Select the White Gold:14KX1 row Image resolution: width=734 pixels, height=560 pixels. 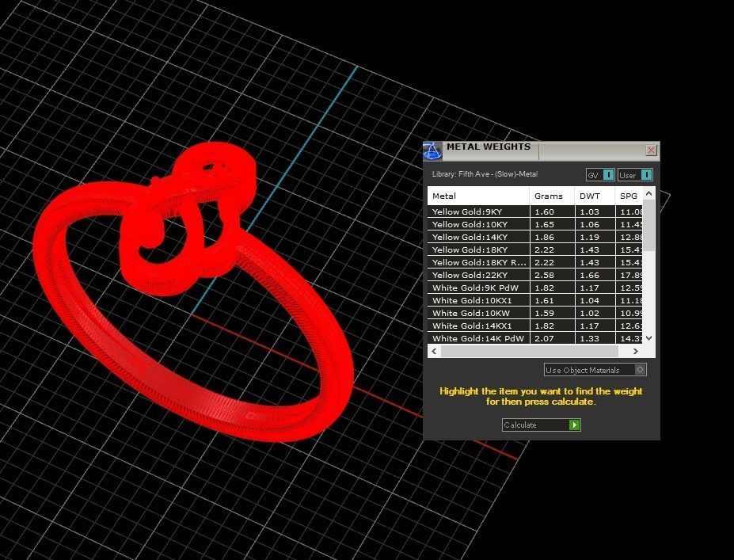535,326
